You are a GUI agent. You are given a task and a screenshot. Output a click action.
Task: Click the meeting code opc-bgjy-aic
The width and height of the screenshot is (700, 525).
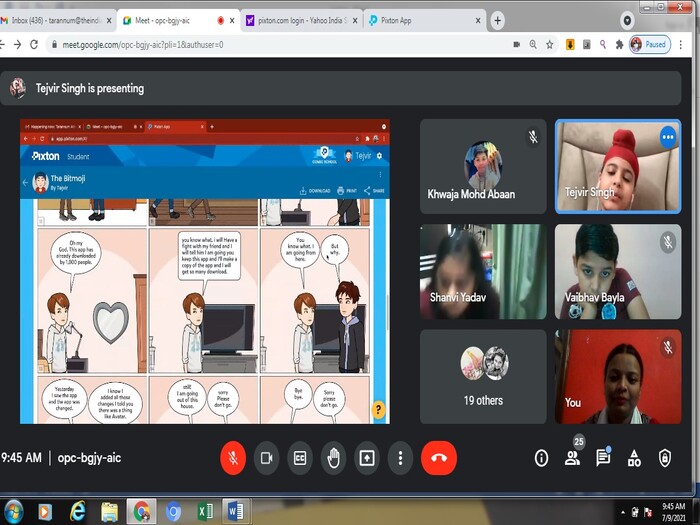click(x=89, y=458)
